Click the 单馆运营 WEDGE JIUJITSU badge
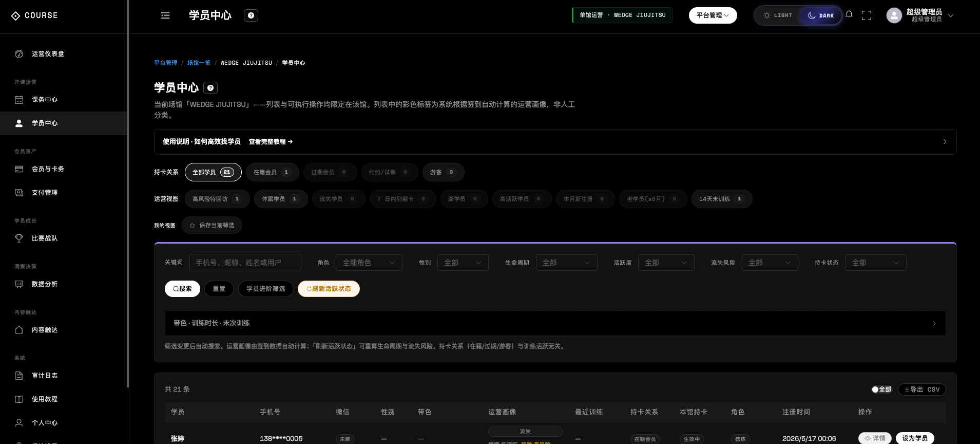 [622, 15]
